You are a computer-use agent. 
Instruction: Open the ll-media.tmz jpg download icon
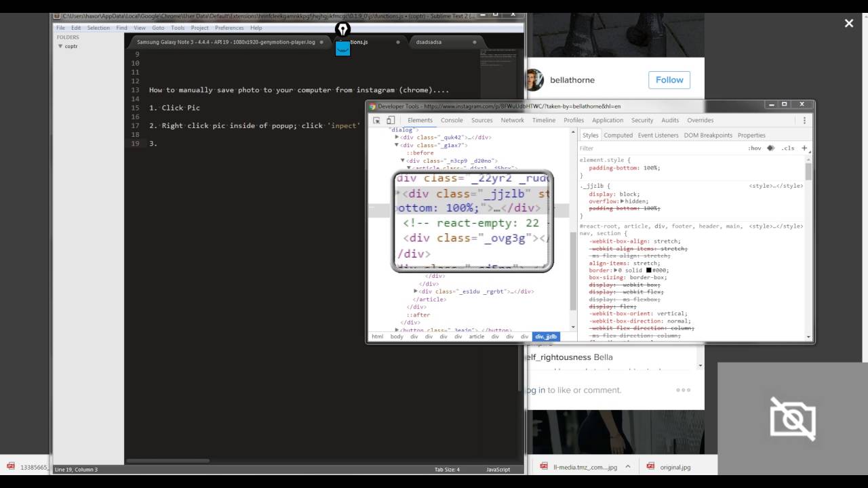(x=544, y=466)
